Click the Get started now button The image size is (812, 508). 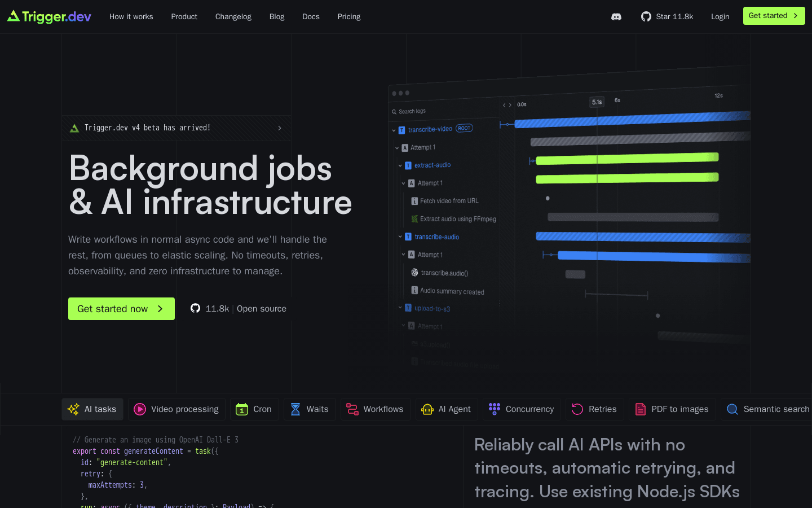(x=121, y=309)
